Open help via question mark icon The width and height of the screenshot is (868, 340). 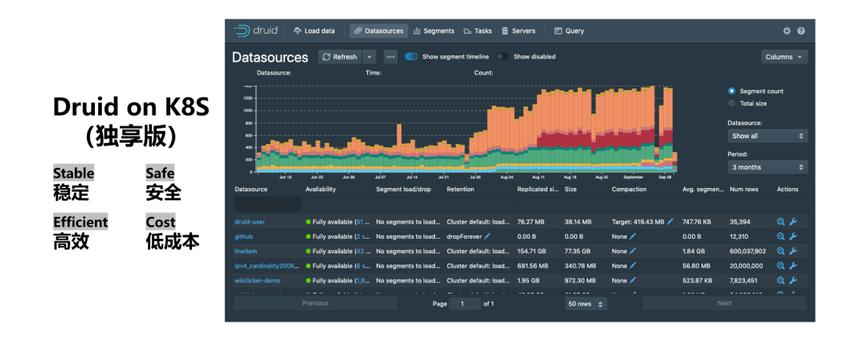(801, 31)
